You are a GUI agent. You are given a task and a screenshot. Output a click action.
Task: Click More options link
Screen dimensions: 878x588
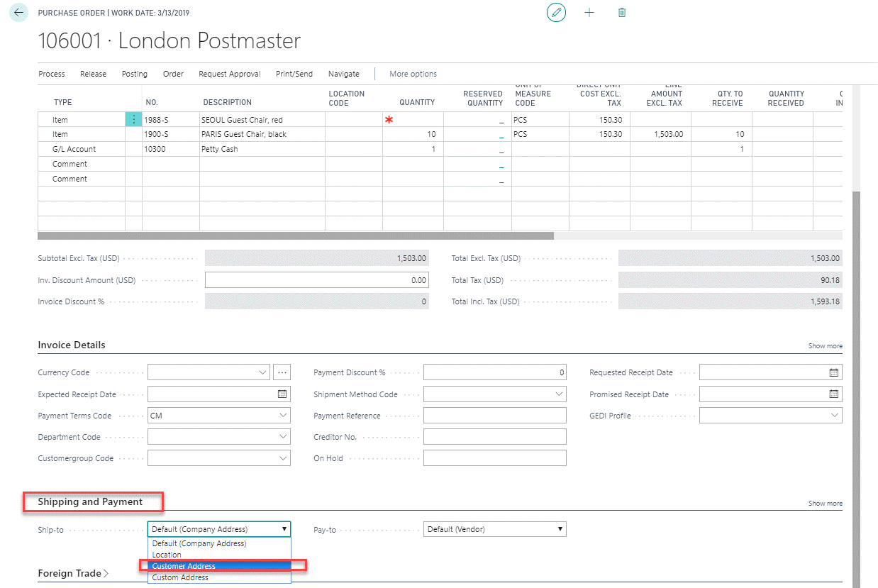pyautogui.click(x=413, y=74)
